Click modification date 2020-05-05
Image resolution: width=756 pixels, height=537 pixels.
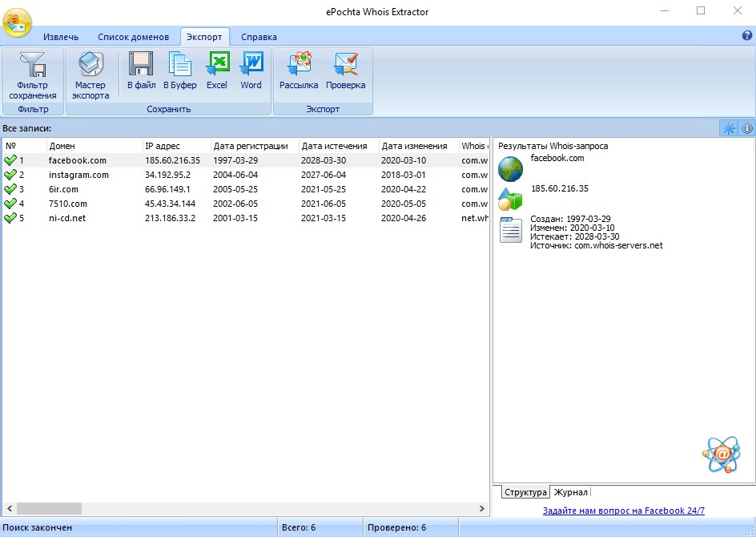404,204
